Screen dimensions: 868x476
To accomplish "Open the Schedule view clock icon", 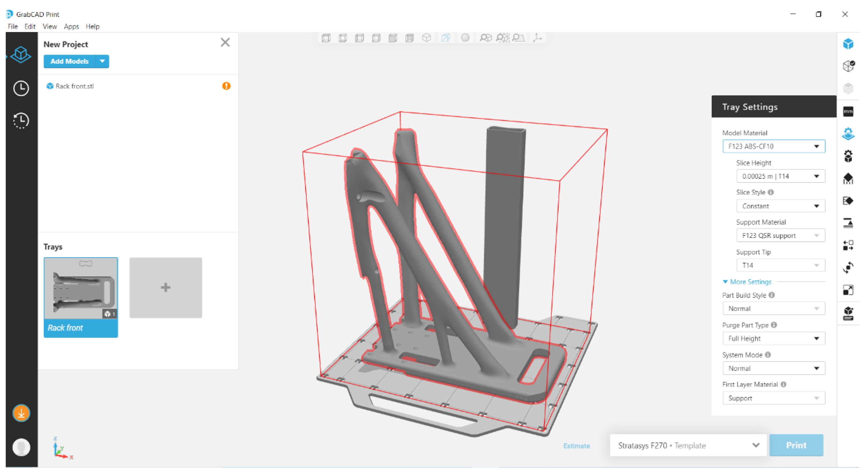I will (21, 88).
